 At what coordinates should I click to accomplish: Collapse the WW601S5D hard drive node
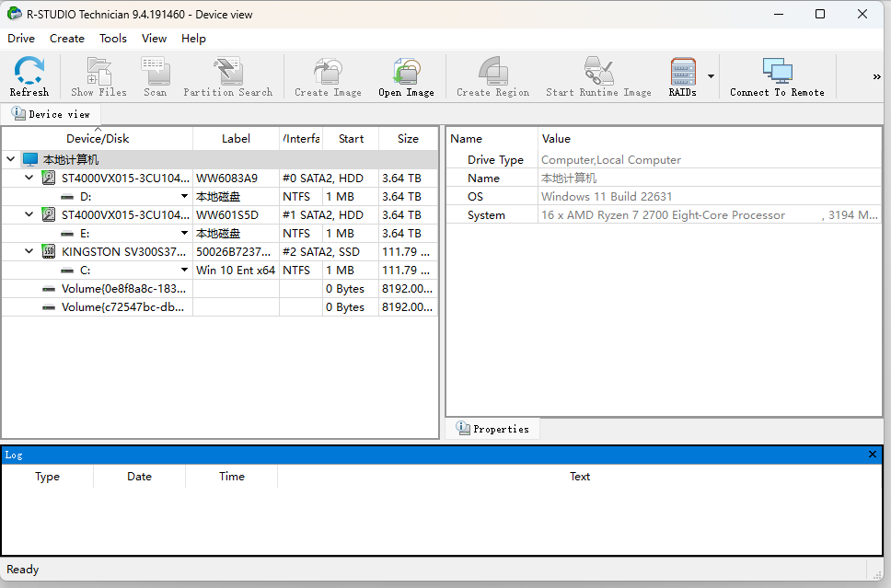point(29,214)
